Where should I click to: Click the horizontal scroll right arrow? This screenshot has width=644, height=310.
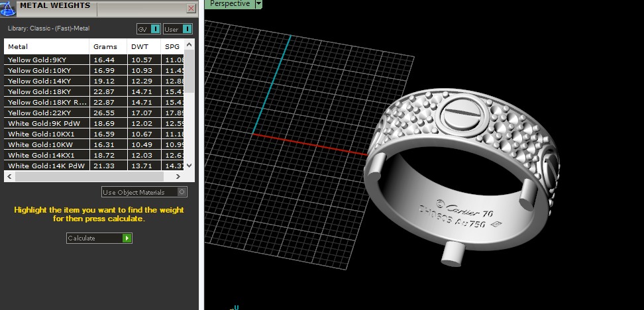(x=178, y=176)
